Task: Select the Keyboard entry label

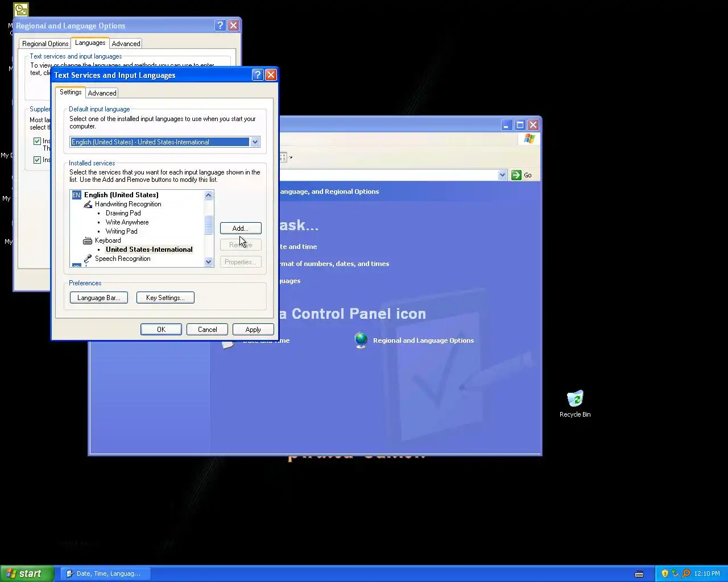Action: pyautogui.click(x=107, y=240)
